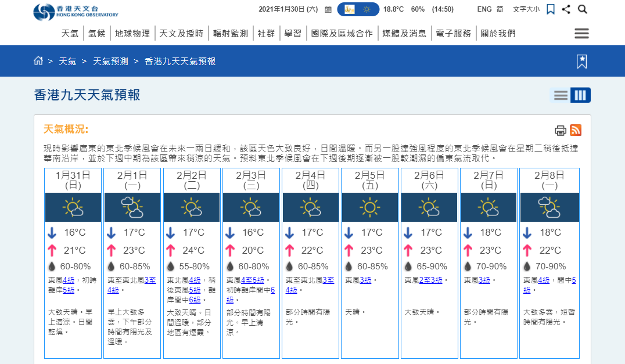Image resolution: width=625 pixels, height=364 pixels.
Task: Click the search magnifier icon
Action: (x=583, y=9)
